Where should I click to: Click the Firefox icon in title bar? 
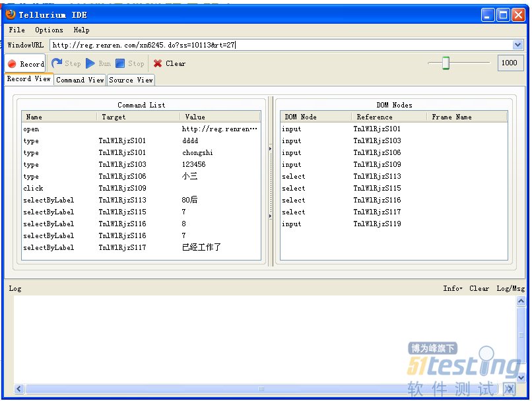(11, 15)
